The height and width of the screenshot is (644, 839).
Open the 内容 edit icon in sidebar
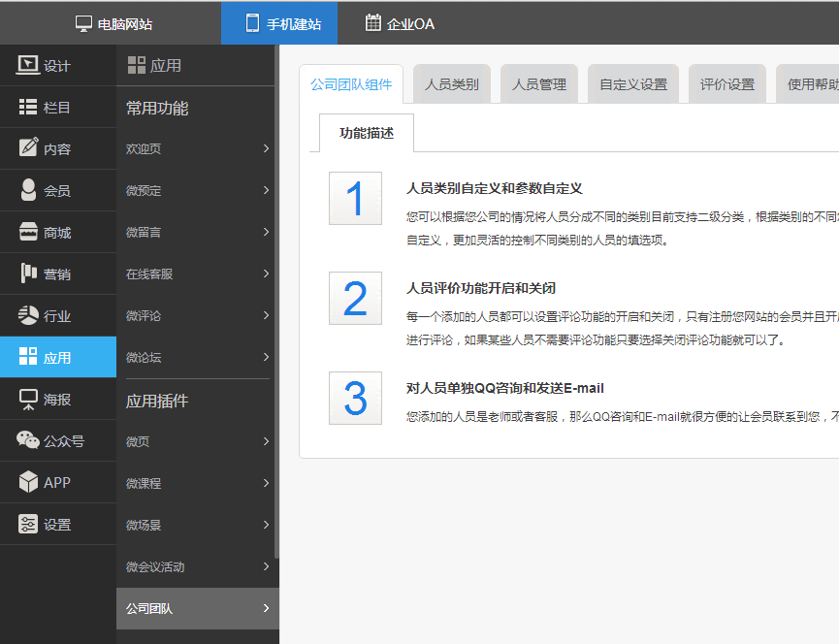point(28,147)
